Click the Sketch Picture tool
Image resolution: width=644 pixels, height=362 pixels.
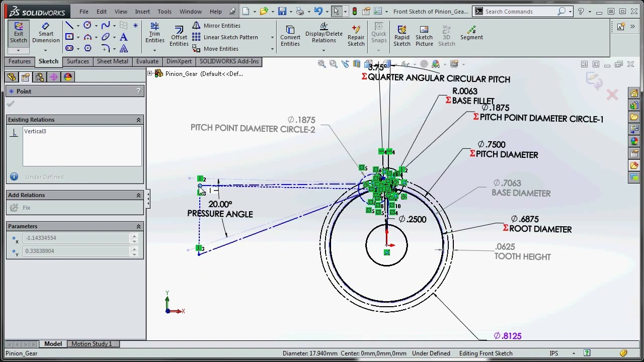[x=424, y=35]
